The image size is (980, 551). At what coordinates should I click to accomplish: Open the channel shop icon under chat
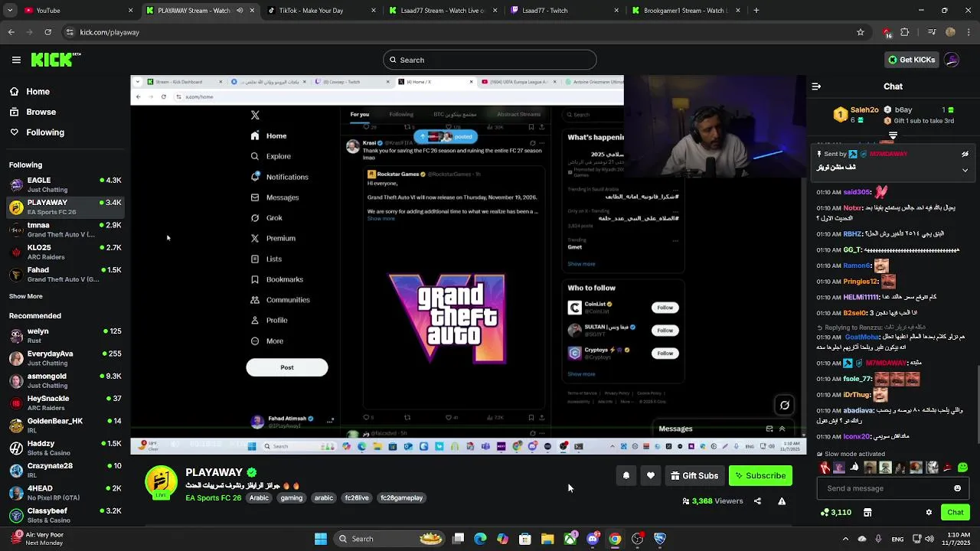pyautogui.click(x=867, y=512)
